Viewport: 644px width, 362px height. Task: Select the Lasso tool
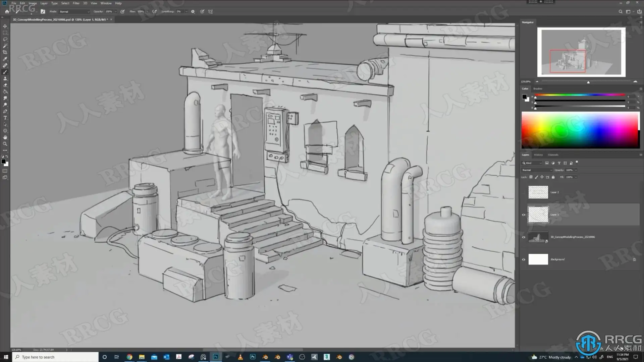(5, 39)
